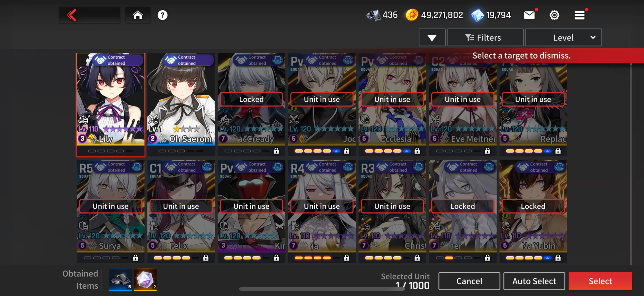Image resolution: width=644 pixels, height=296 pixels.
Task: Flip sort order with the triangle button
Action: (x=432, y=37)
